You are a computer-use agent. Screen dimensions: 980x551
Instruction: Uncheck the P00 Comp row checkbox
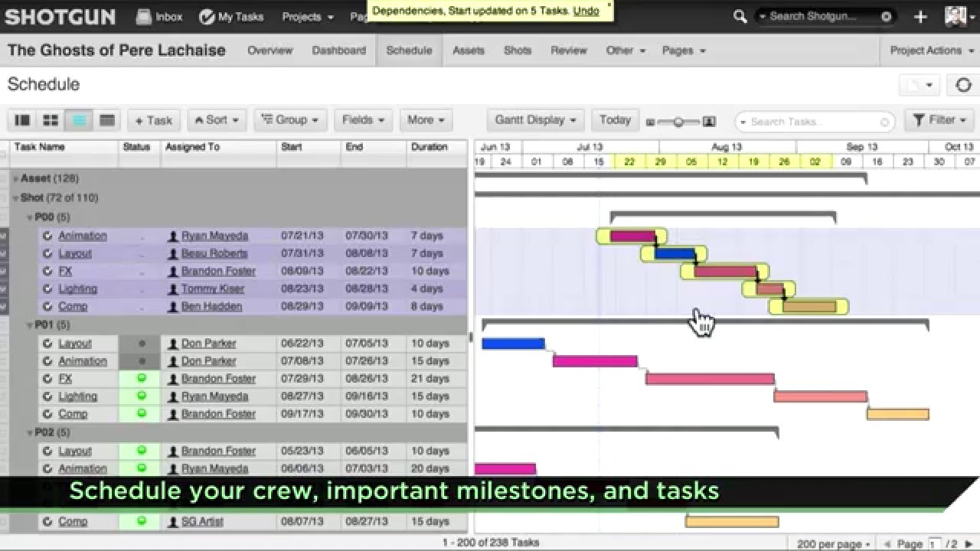click(x=3, y=307)
